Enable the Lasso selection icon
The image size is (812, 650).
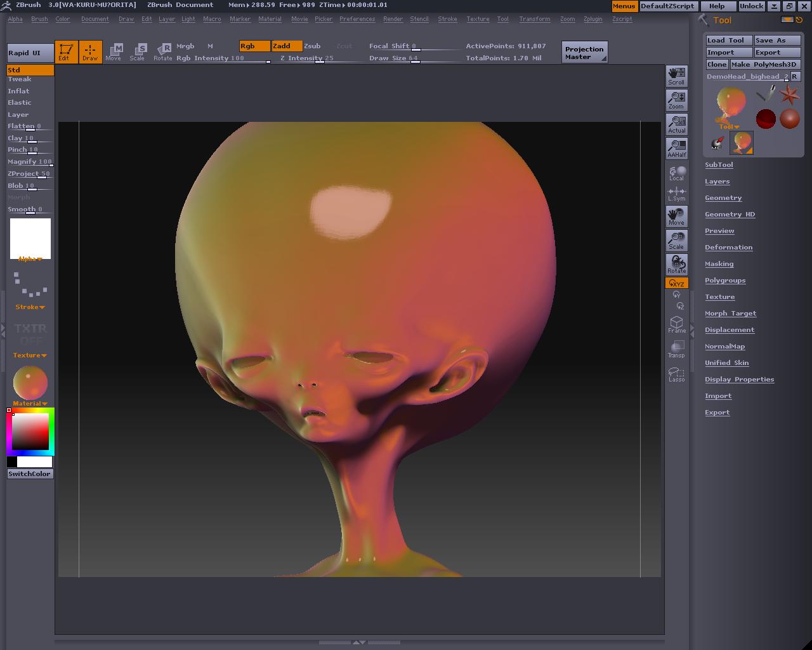point(676,375)
